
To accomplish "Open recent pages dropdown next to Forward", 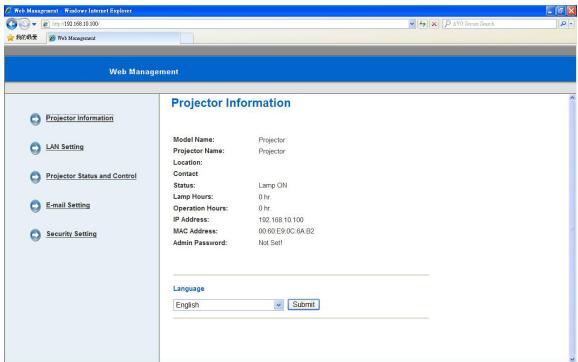I will (x=34, y=24).
